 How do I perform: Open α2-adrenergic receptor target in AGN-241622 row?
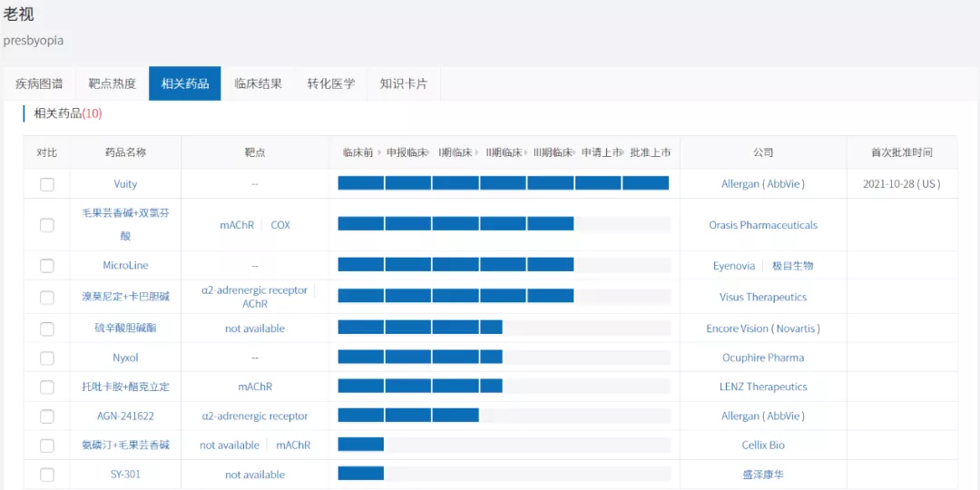click(x=255, y=416)
